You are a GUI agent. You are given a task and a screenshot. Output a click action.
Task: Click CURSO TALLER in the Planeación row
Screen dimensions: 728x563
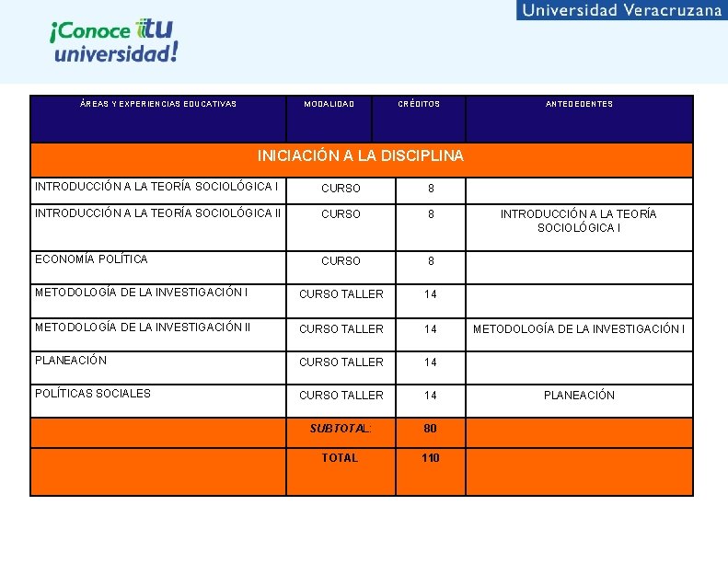[341, 362]
